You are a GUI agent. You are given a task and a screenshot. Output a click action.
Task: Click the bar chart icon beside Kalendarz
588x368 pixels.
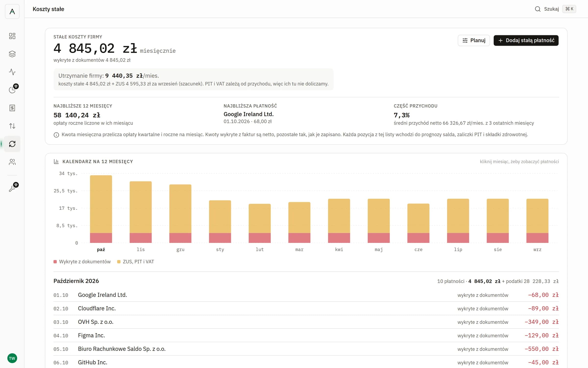tap(56, 161)
